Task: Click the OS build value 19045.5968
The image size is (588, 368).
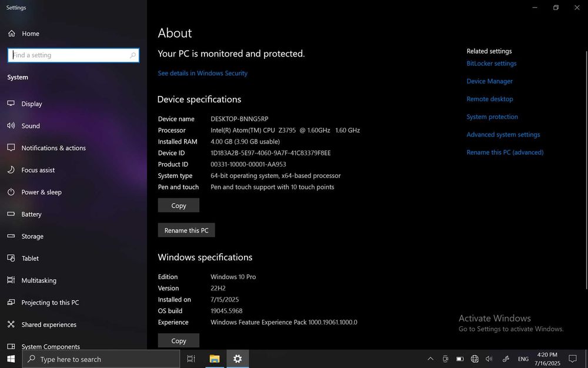Action: [x=226, y=311]
